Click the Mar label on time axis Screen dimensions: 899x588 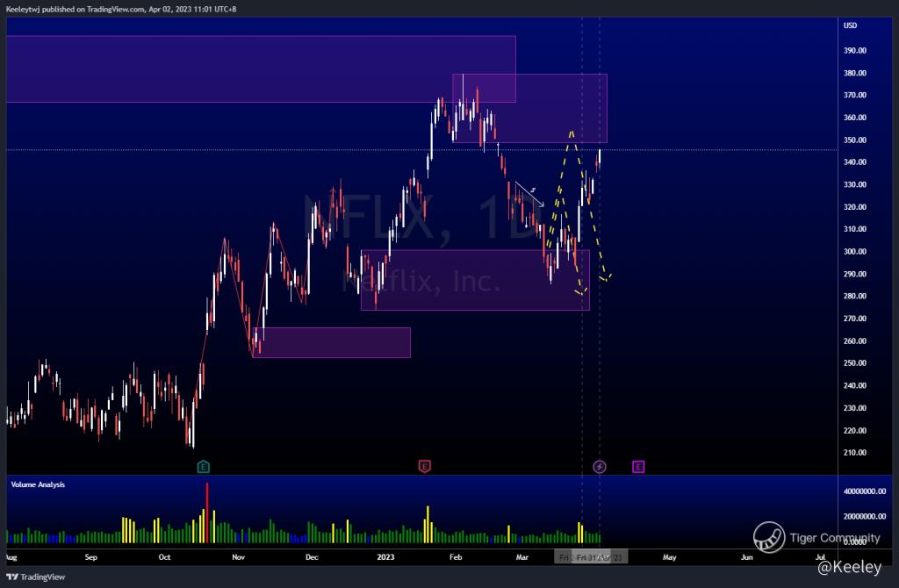[521, 557]
